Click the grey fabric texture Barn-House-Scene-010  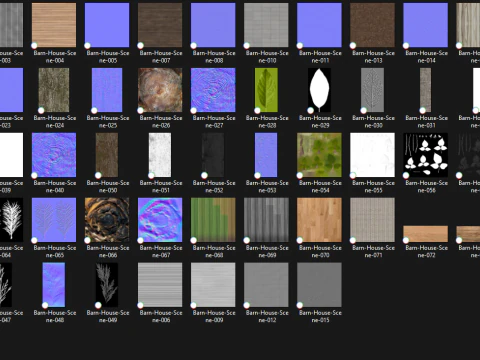click(266, 25)
